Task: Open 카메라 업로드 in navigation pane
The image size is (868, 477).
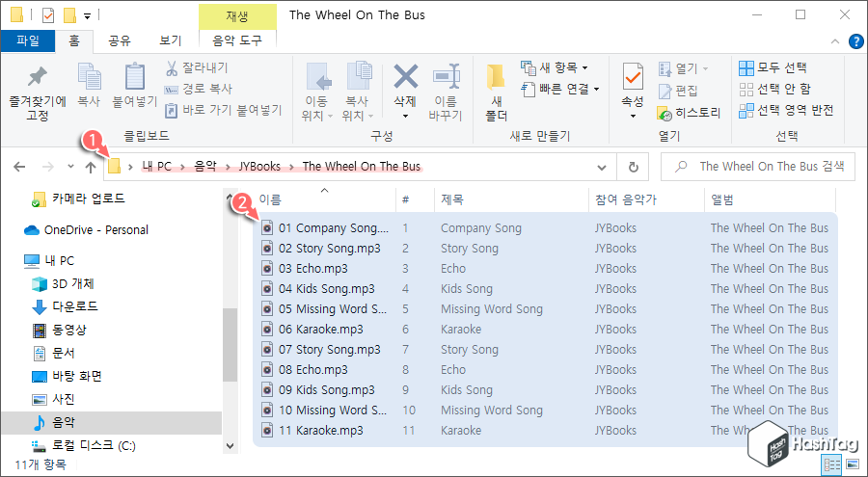Action: coord(78,199)
